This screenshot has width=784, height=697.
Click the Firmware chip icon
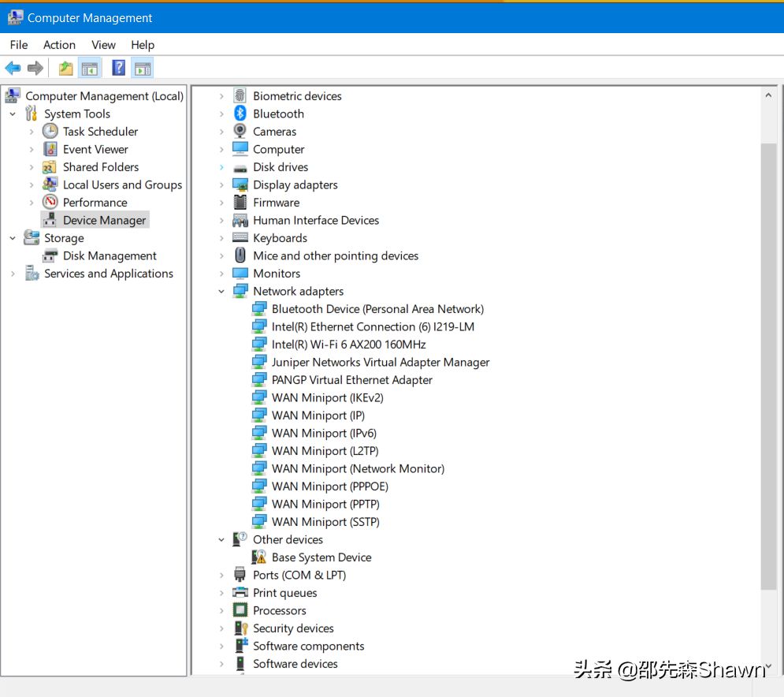[x=240, y=202]
